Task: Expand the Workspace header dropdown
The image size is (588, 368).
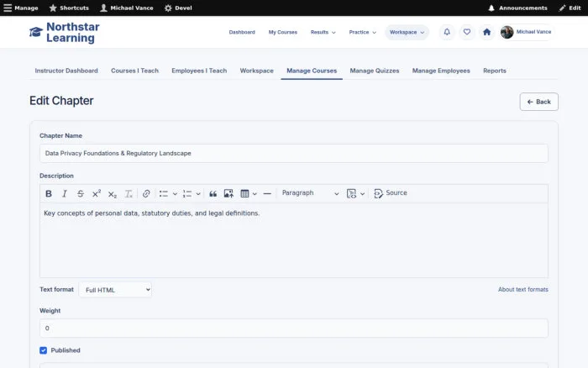Action: point(407,32)
